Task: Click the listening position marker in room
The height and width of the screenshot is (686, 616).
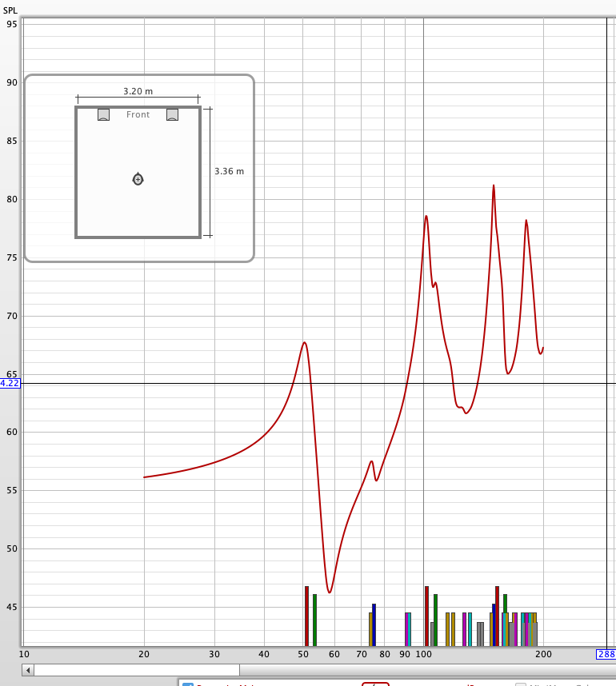Action: [138, 179]
